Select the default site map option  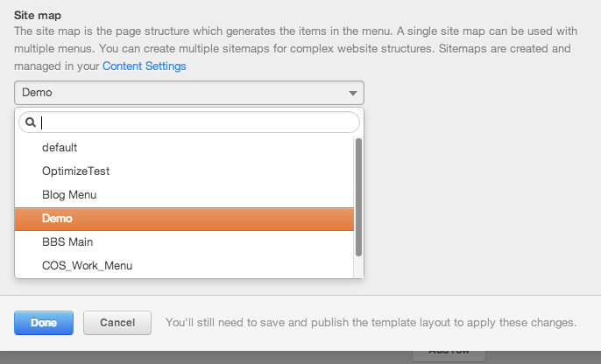184,147
